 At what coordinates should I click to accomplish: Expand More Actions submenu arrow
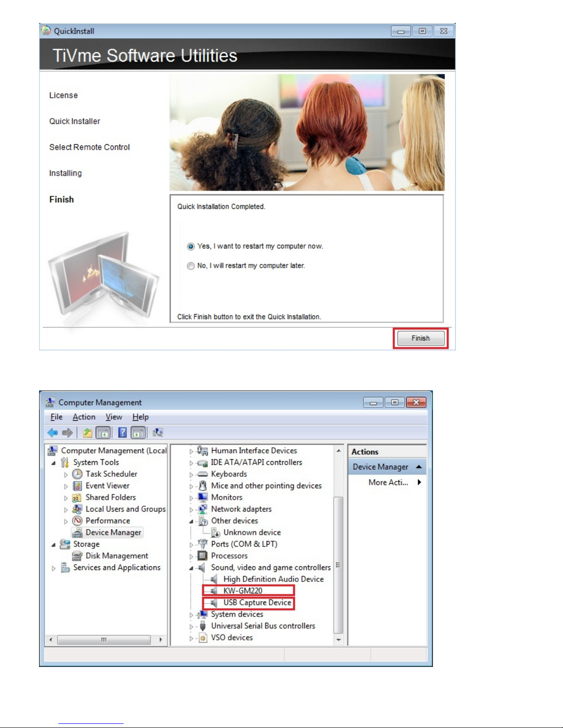[x=419, y=482]
